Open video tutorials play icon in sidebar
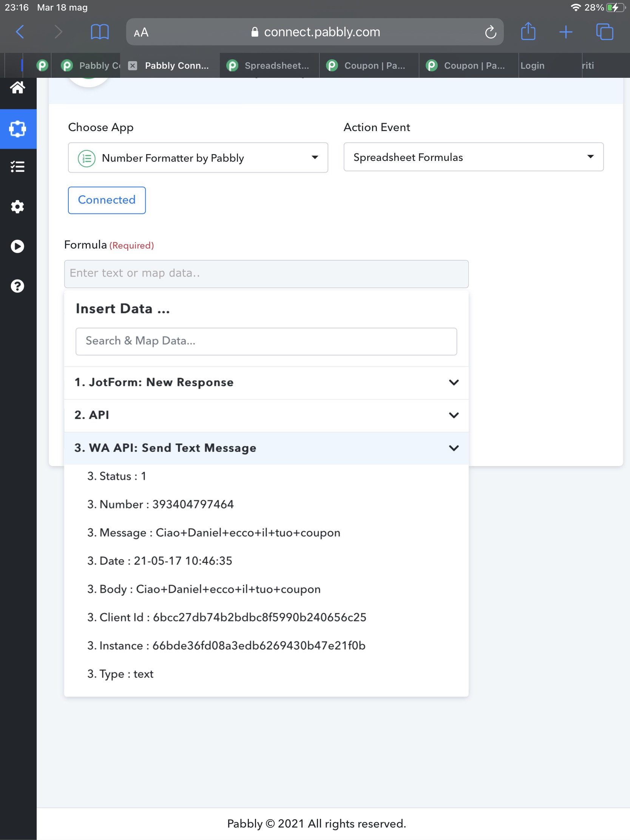Viewport: 630px width, 840px height. [x=18, y=246]
